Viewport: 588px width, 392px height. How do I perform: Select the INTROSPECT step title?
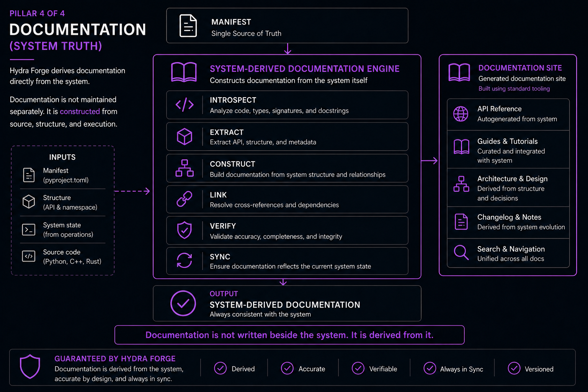click(233, 100)
